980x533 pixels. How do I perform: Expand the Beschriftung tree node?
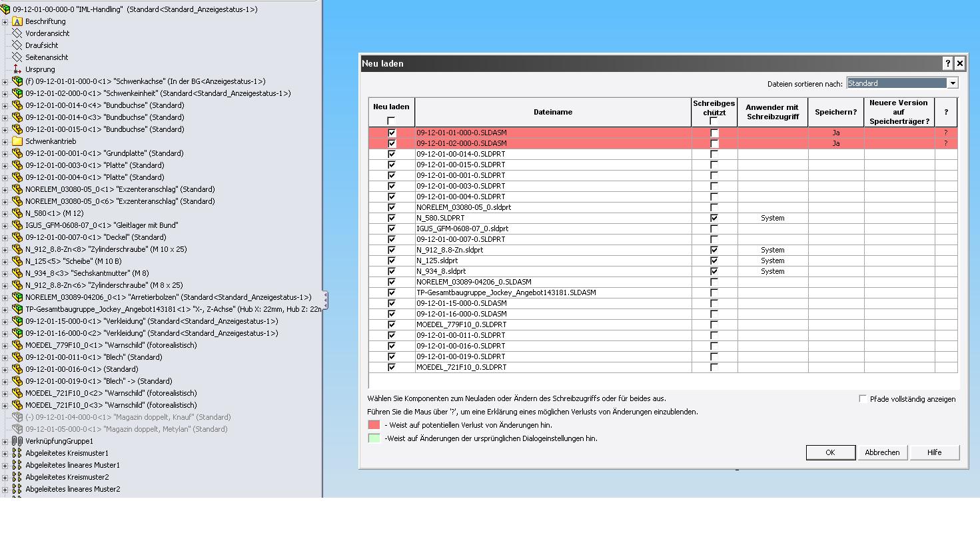5,21
